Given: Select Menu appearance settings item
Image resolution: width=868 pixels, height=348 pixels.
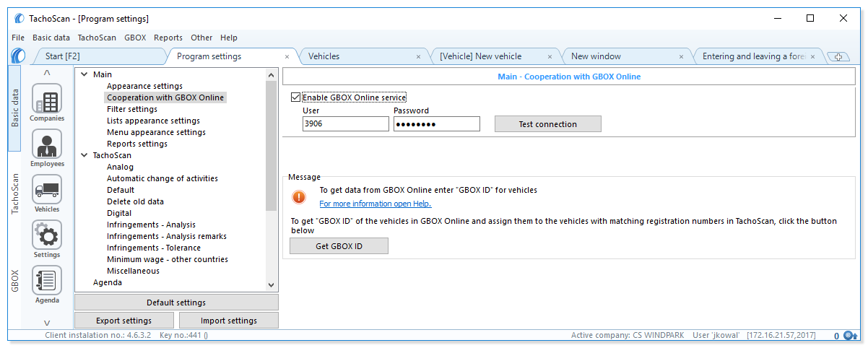Looking at the screenshot, I should click(x=156, y=132).
